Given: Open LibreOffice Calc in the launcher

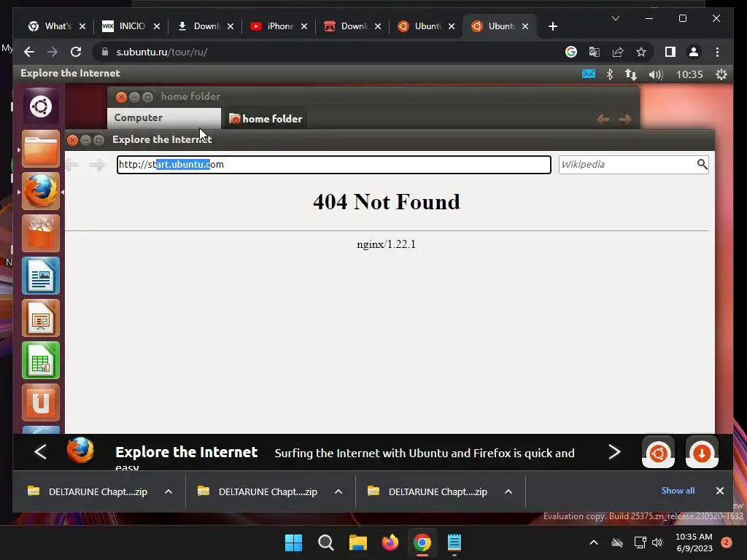Looking at the screenshot, I should click(x=41, y=360).
